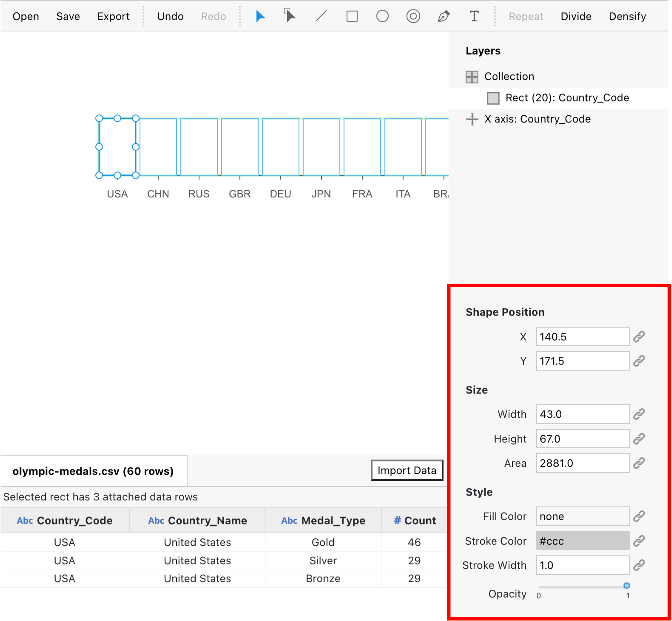
Task: Click the Stroke Color #ccc swatch
Action: [582, 541]
